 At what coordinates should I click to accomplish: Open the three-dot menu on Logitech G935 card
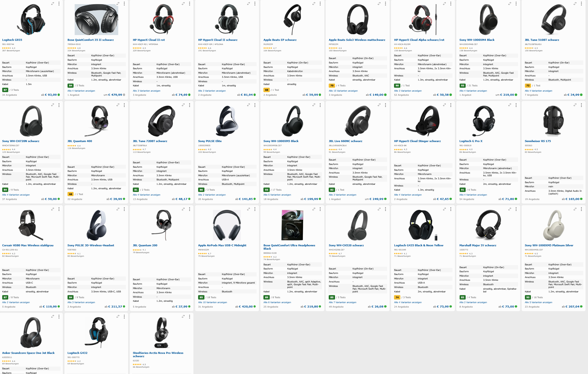59,4
